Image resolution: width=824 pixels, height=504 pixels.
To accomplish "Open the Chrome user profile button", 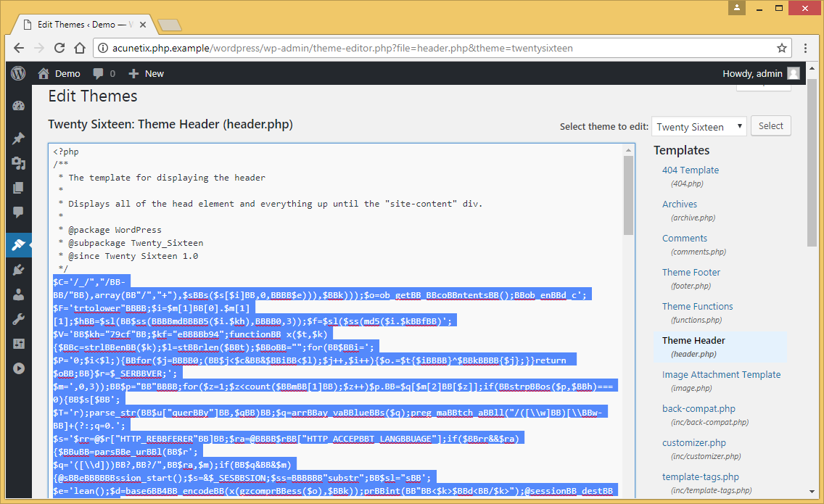I will click(x=737, y=7).
